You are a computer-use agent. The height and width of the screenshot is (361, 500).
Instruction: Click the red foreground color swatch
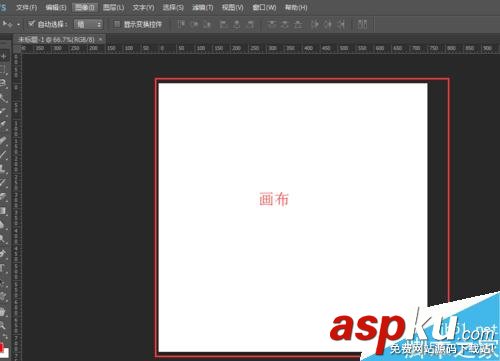(x=1, y=347)
